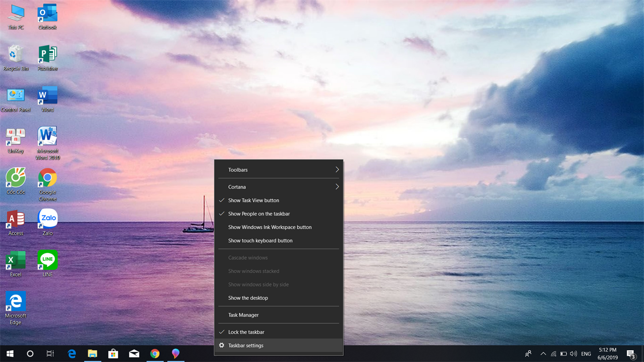
Task: Open File Explorer from taskbar
Action: coord(93,354)
